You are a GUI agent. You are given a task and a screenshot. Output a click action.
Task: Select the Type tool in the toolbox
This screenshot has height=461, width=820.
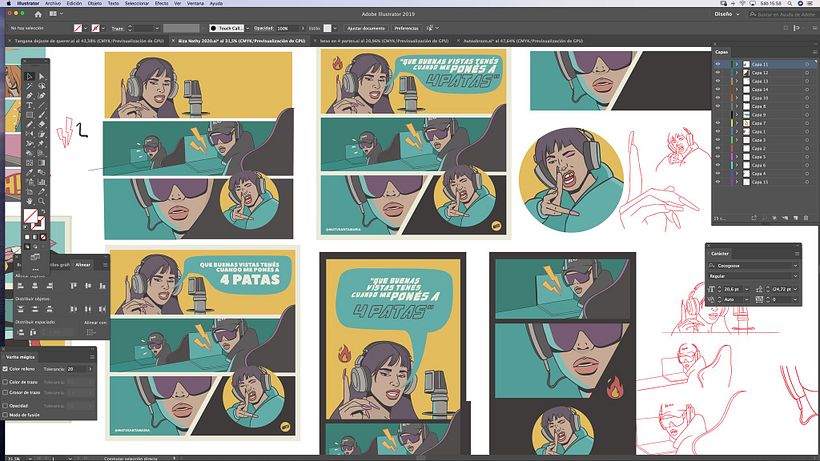coord(29,105)
